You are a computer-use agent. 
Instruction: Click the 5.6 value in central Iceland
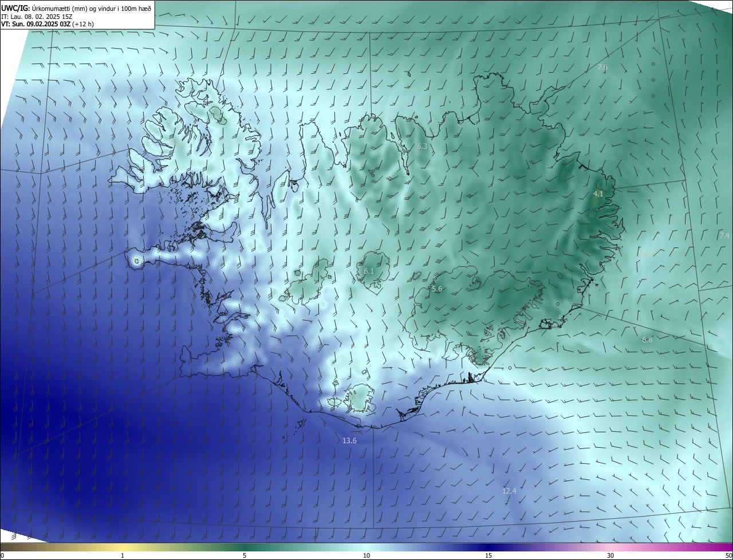[x=437, y=290]
